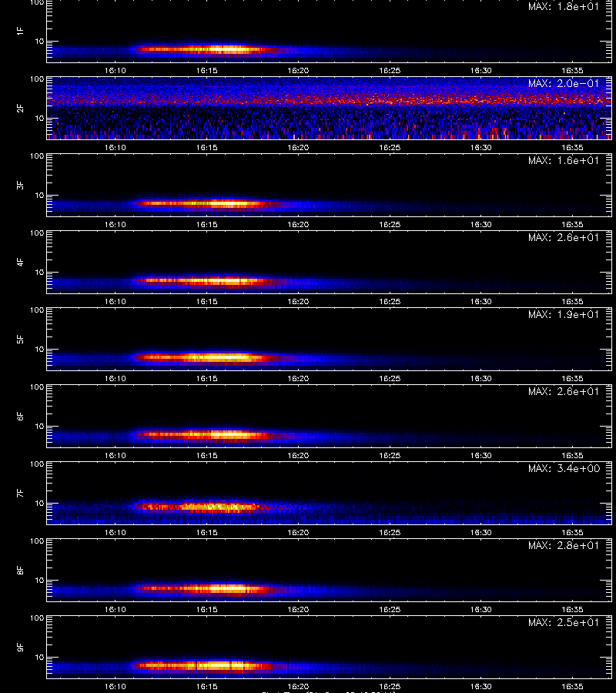Select the MAX: 2.6e+01 annotation in 6F panel
Screen dimensions: 616x693
564,391
